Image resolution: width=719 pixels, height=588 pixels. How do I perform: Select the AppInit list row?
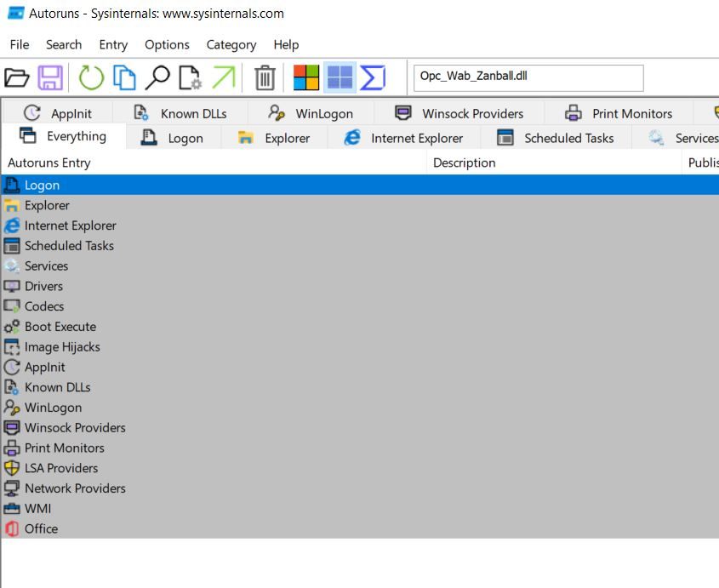pyautogui.click(x=360, y=367)
